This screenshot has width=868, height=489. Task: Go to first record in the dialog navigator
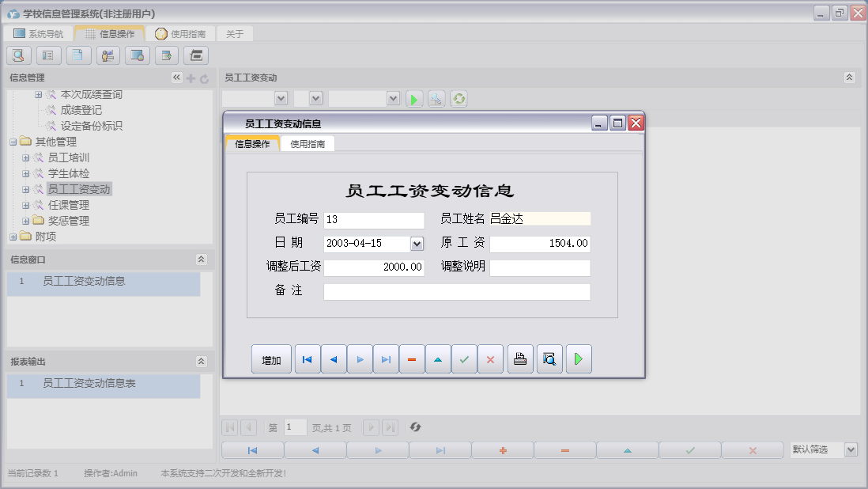tap(307, 359)
